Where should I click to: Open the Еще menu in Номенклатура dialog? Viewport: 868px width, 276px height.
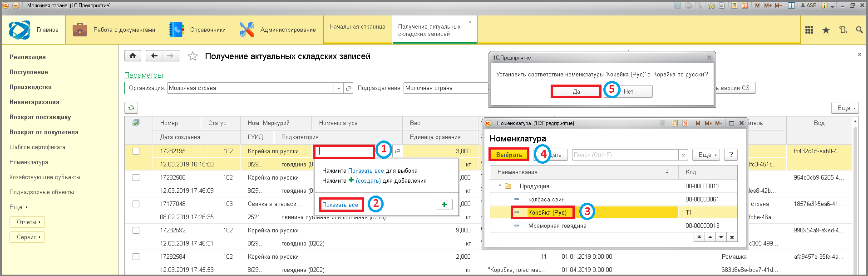click(706, 155)
